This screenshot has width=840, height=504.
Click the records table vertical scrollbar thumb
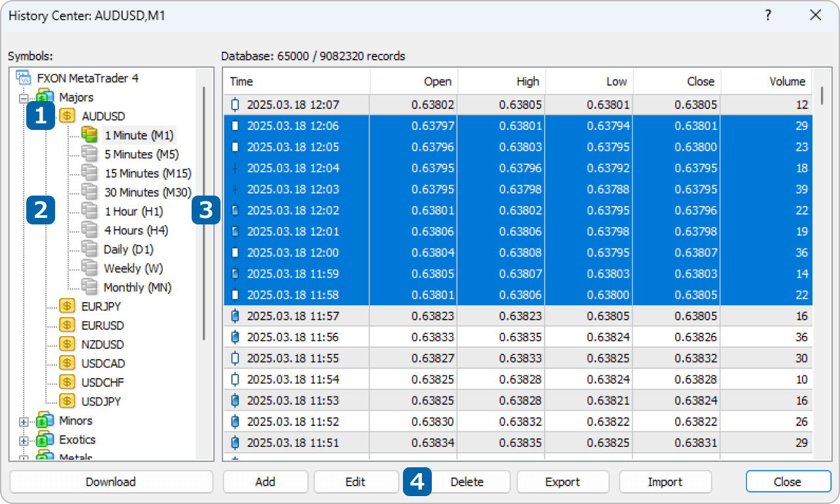pyautogui.click(x=823, y=95)
